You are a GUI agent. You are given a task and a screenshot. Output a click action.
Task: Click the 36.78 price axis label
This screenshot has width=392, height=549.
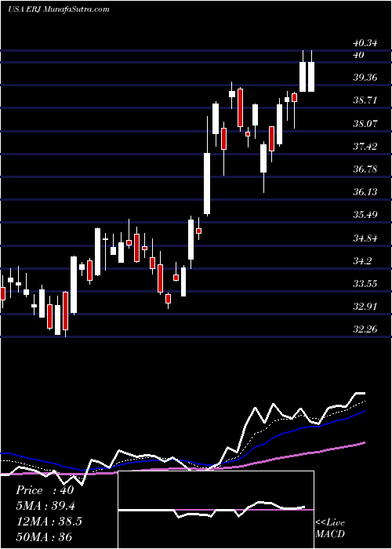[x=365, y=169]
